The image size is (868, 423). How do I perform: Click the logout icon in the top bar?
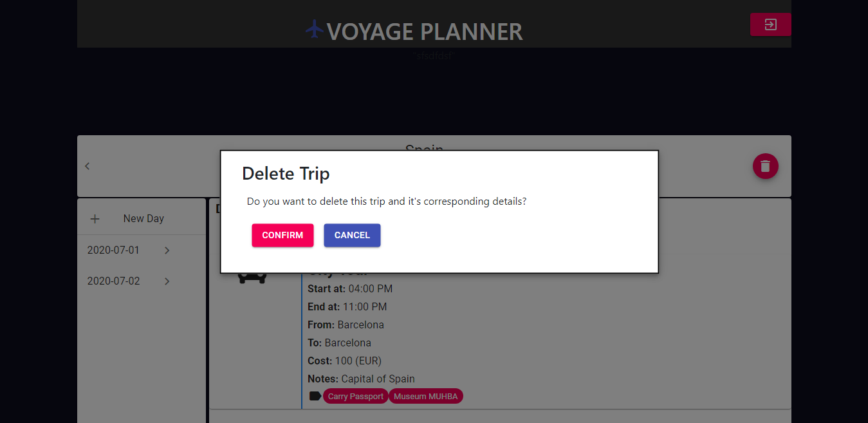click(x=770, y=24)
